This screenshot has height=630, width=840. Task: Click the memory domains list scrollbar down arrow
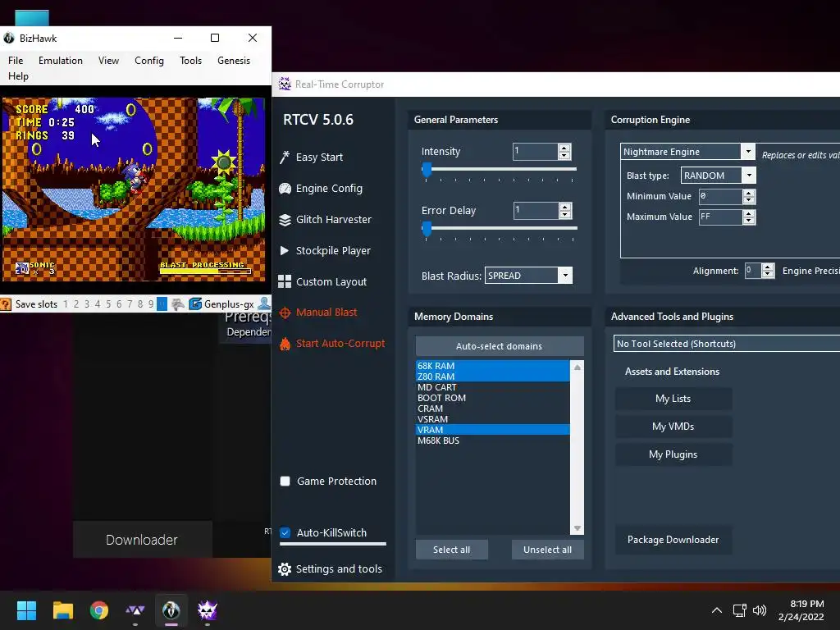(577, 528)
